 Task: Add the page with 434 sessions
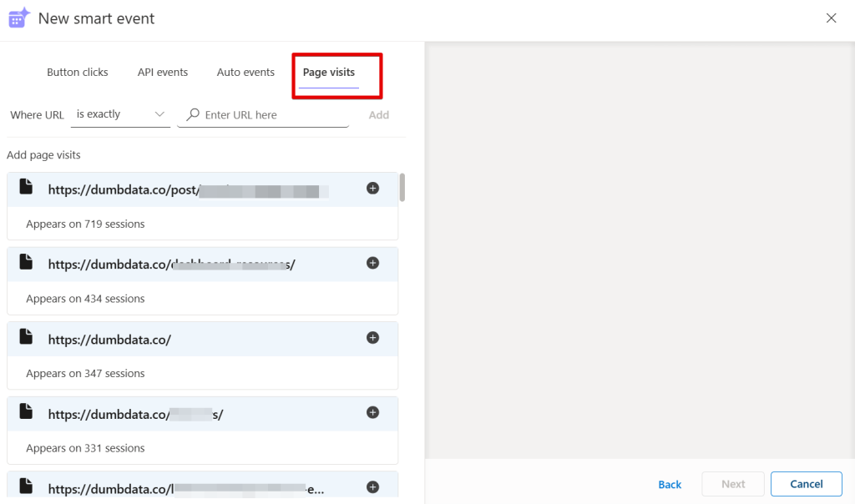point(373,263)
